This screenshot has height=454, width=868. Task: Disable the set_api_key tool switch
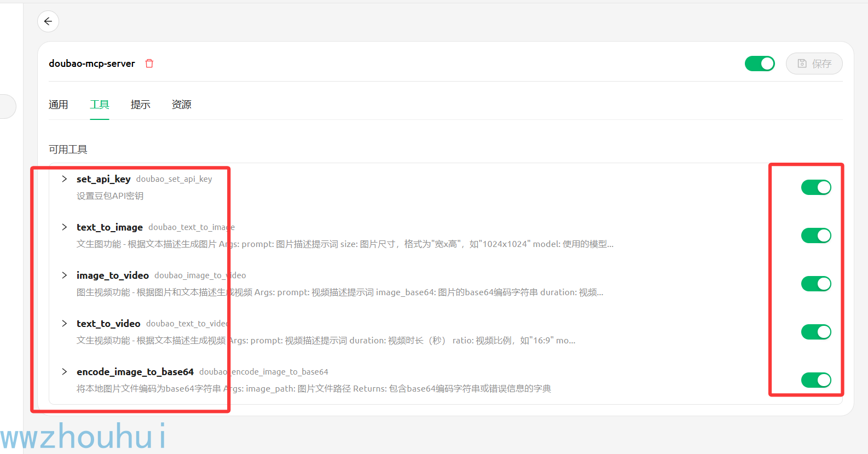816,187
